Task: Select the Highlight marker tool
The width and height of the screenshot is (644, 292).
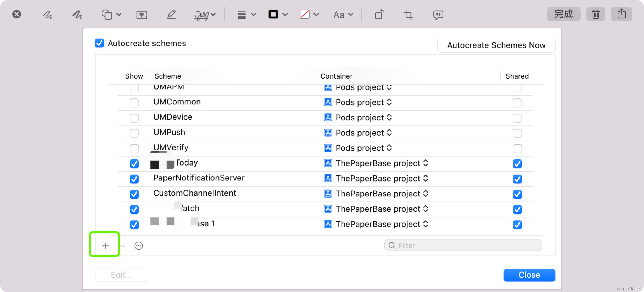Action: coord(171,15)
